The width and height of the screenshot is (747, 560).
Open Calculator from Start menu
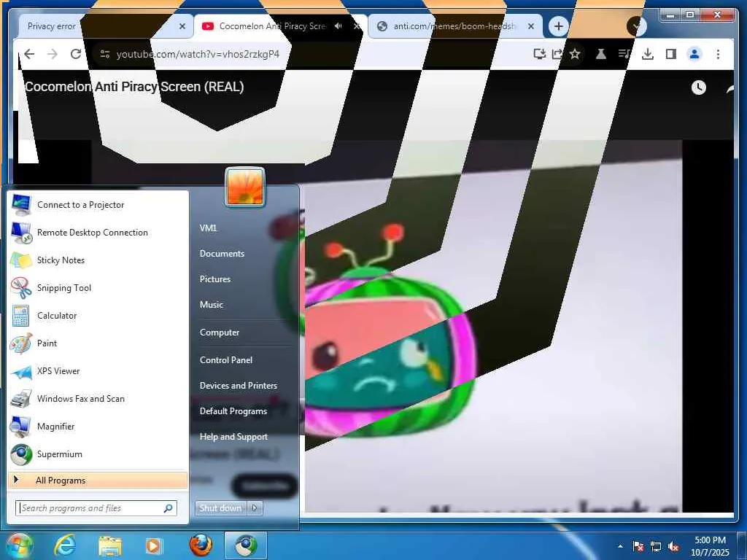click(98, 315)
